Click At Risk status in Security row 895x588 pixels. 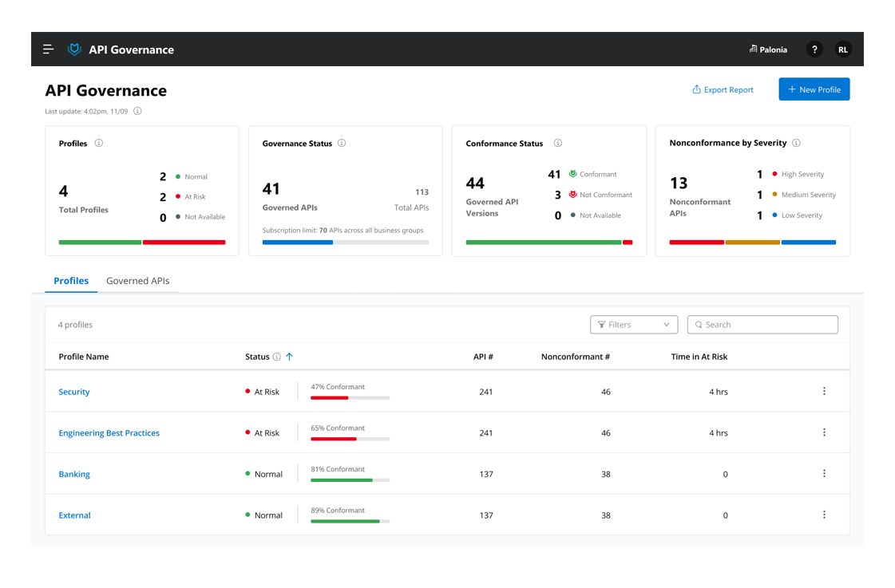tap(263, 392)
